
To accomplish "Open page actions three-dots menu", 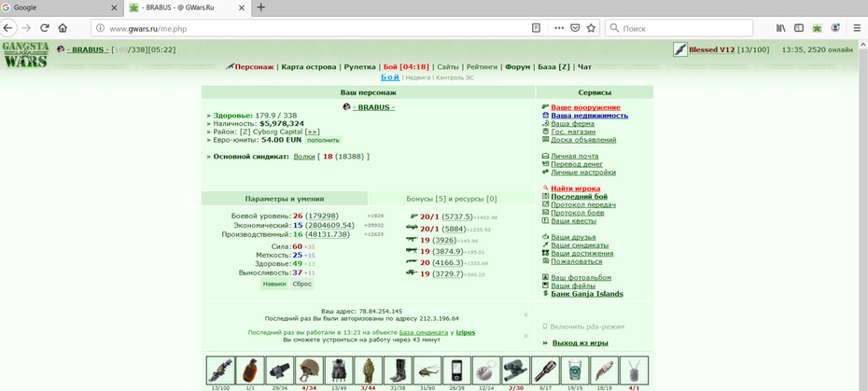I will pyautogui.click(x=559, y=28).
